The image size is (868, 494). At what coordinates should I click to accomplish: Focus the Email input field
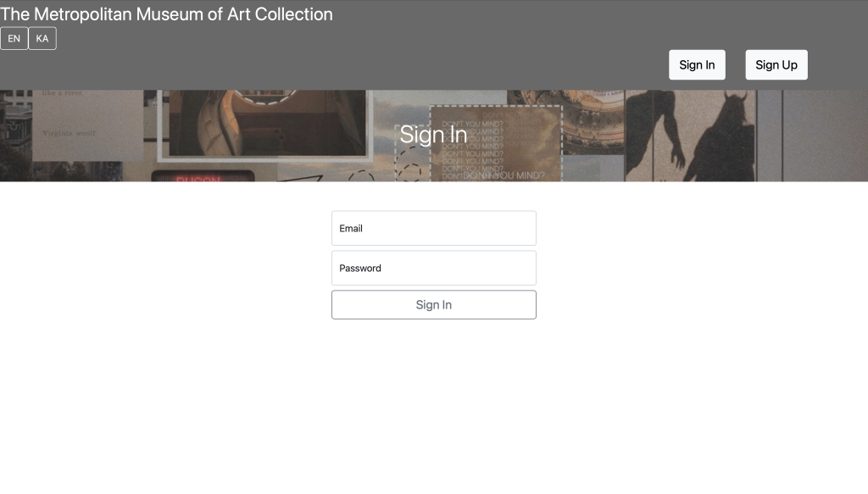[x=434, y=228]
